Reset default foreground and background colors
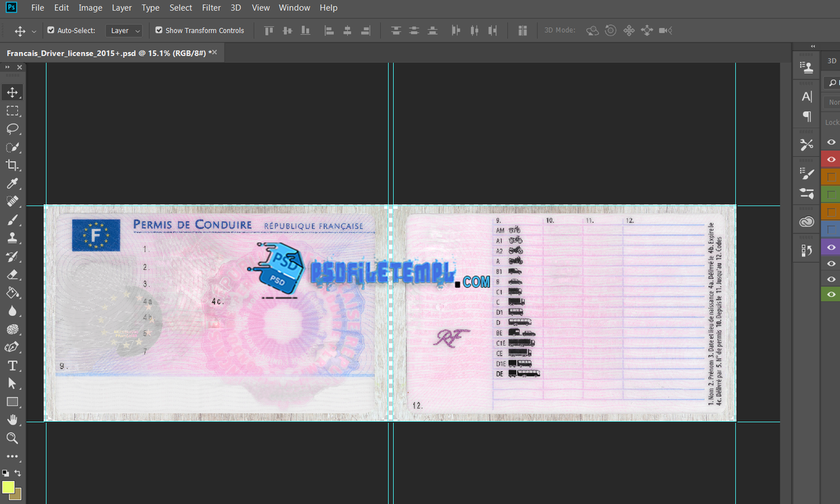The height and width of the screenshot is (504, 840). (x=5, y=472)
